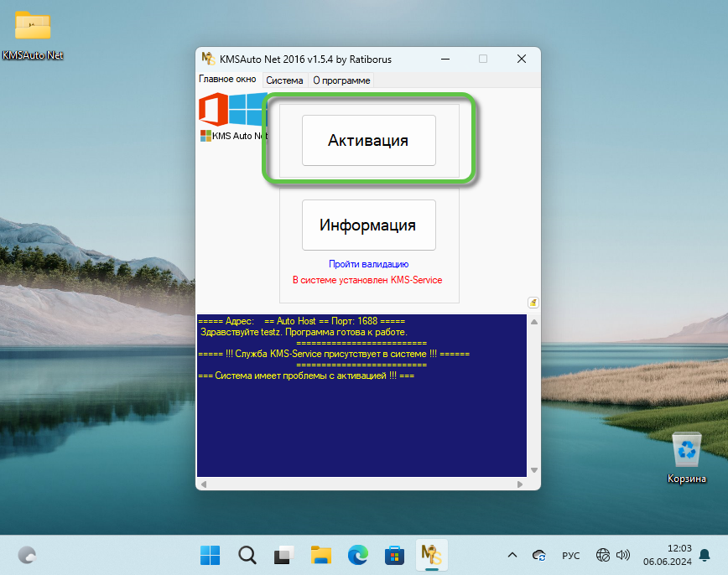Screen dimensions: 728x575
Task: Open the Windows Start menu
Action: [x=210, y=555]
